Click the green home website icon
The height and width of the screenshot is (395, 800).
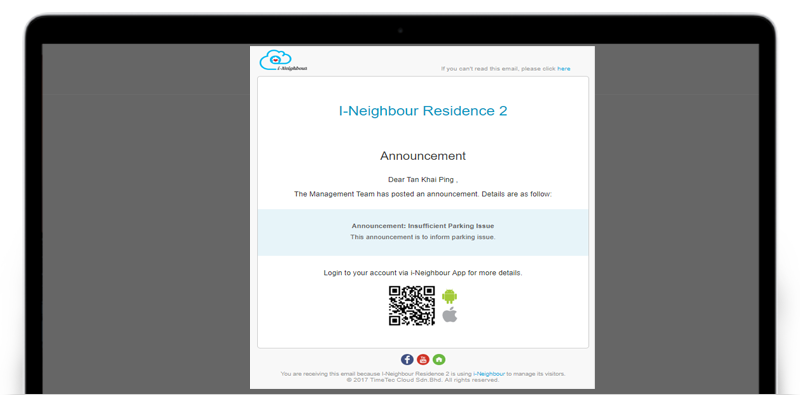(x=439, y=359)
